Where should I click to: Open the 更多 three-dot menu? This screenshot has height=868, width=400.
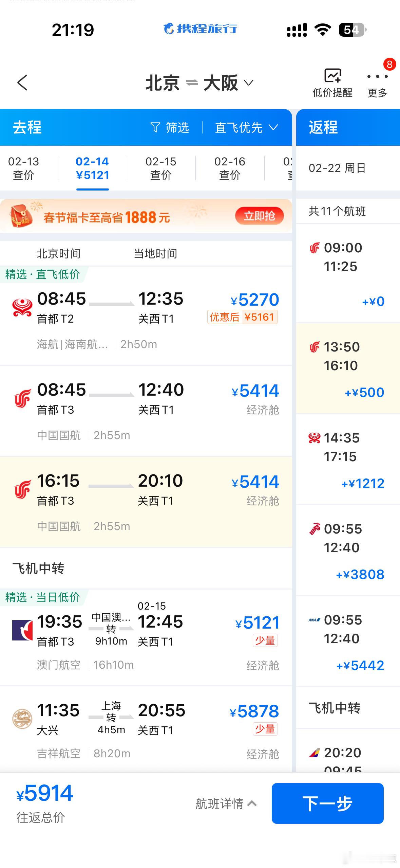point(377,77)
